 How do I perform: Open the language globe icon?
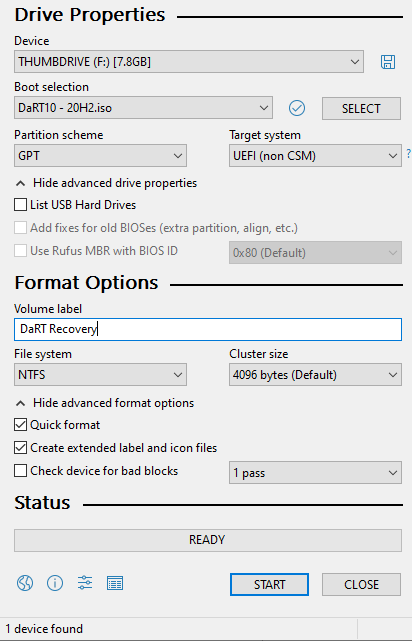click(x=25, y=583)
